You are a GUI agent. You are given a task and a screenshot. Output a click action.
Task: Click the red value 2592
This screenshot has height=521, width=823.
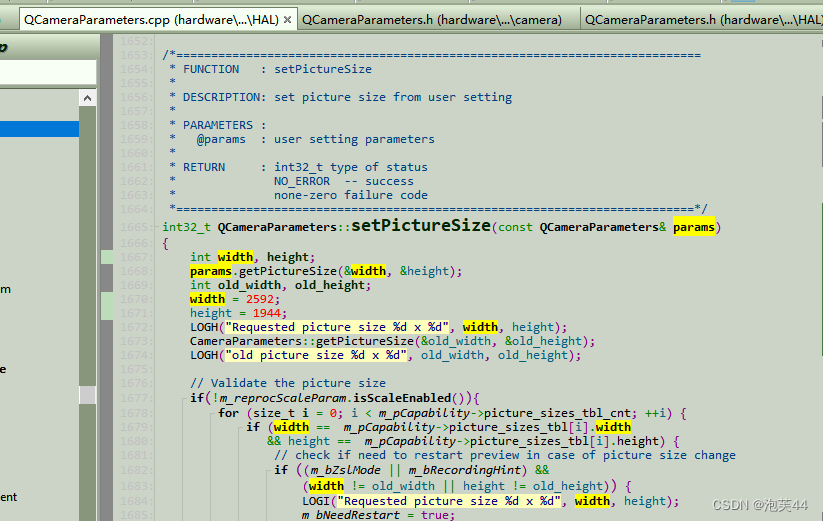260,299
